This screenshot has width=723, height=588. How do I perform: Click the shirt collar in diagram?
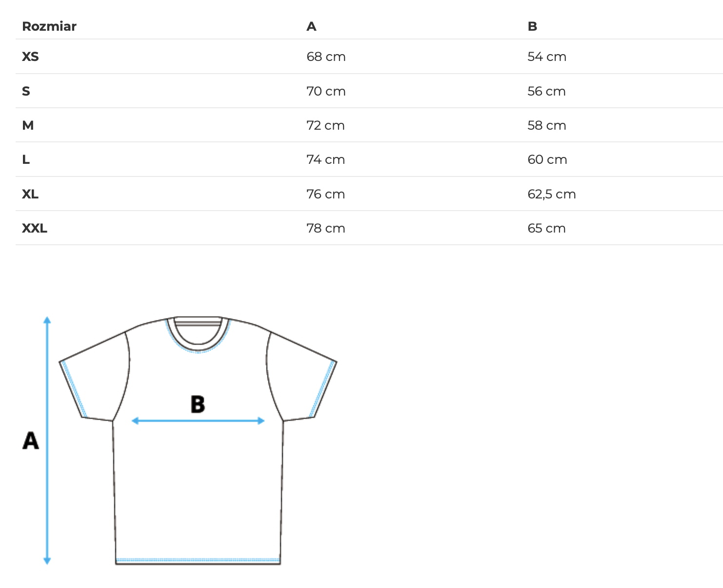point(198,333)
